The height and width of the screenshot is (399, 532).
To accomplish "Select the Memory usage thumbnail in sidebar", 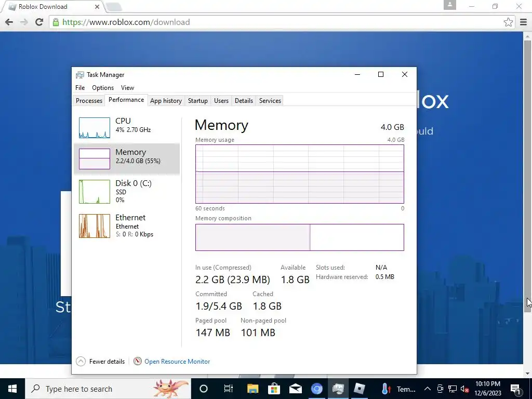I will pos(95,159).
